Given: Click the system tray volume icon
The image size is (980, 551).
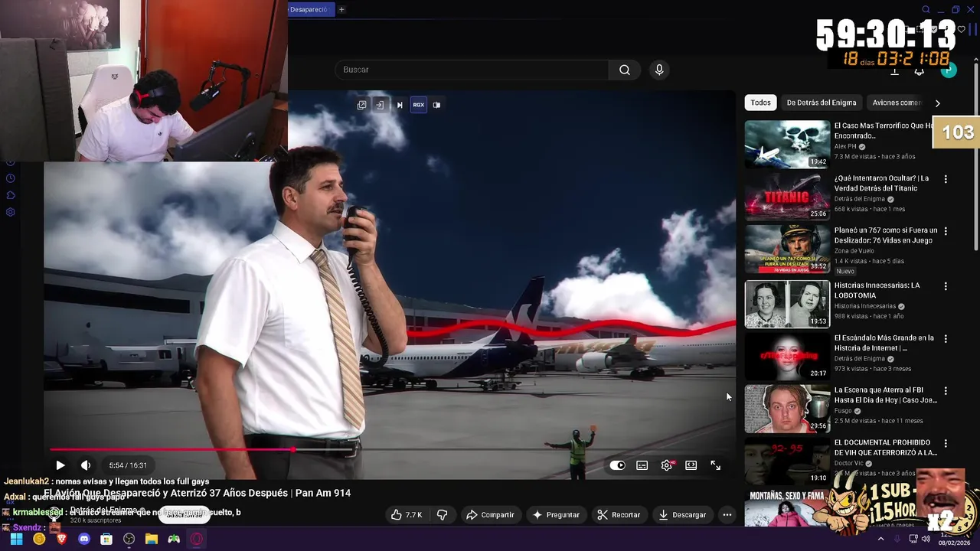Looking at the screenshot, I should tap(926, 539).
